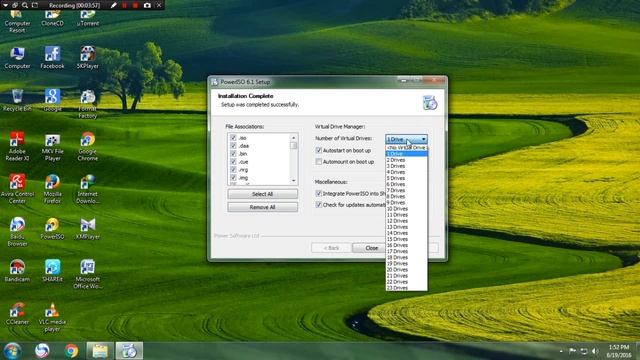Open Chrome from the taskbar
The image size is (640, 360).
point(71,351)
